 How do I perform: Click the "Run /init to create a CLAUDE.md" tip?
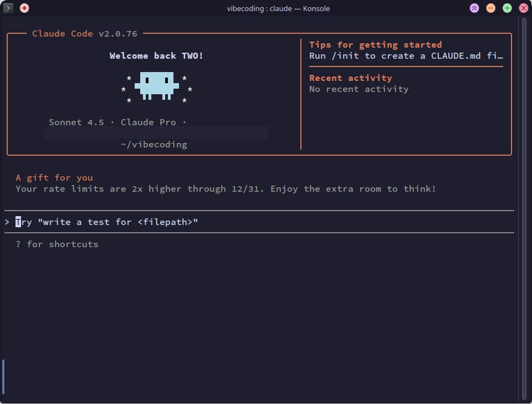(406, 56)
